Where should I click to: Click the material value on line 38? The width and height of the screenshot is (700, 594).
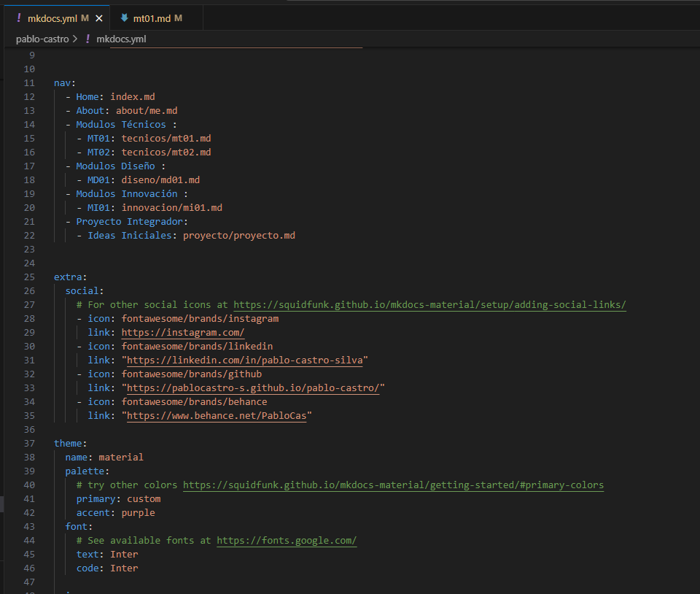pos(121,458)
